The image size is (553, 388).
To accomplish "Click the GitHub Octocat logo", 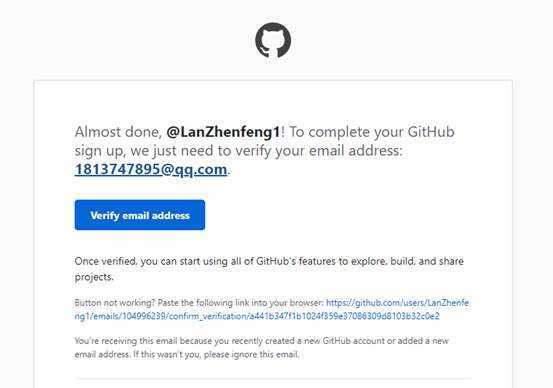I will [x=273, y=40].
